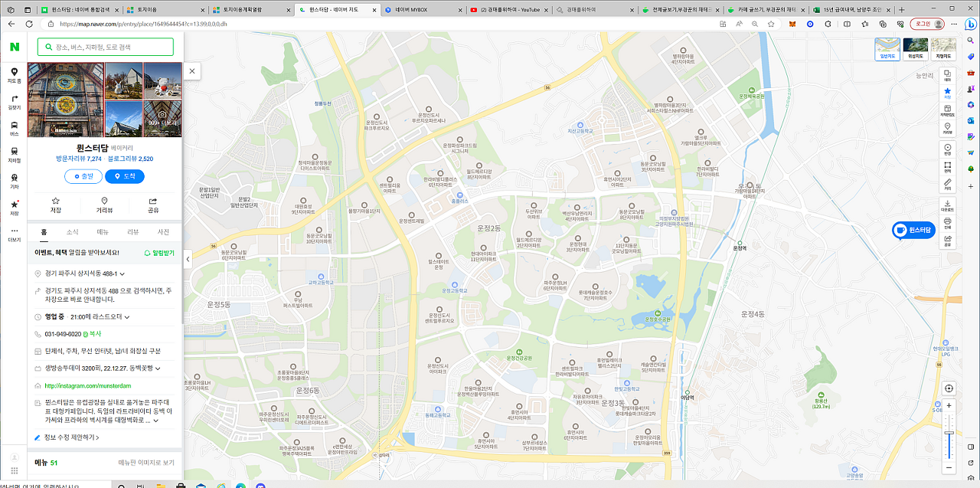This screenshot has height=488, width=980.
Task: Select the 반경 radius tool
Action: click(x=947, y=149)
